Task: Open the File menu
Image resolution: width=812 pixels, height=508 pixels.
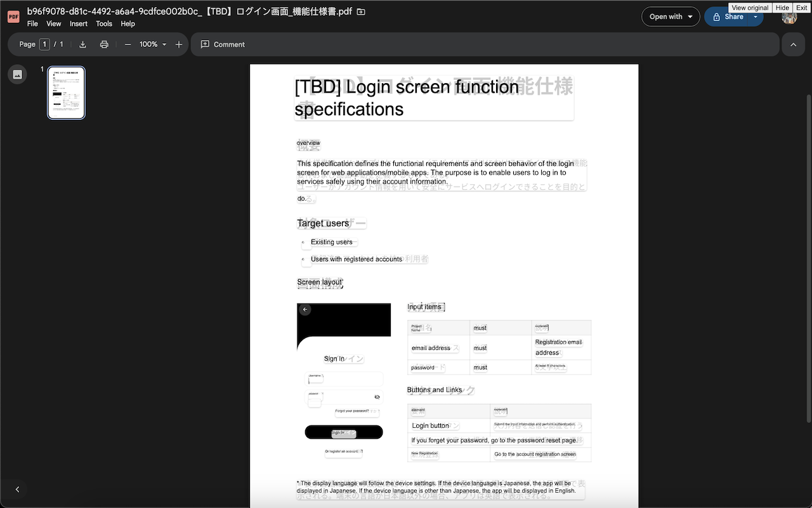Action: point(32,23)
